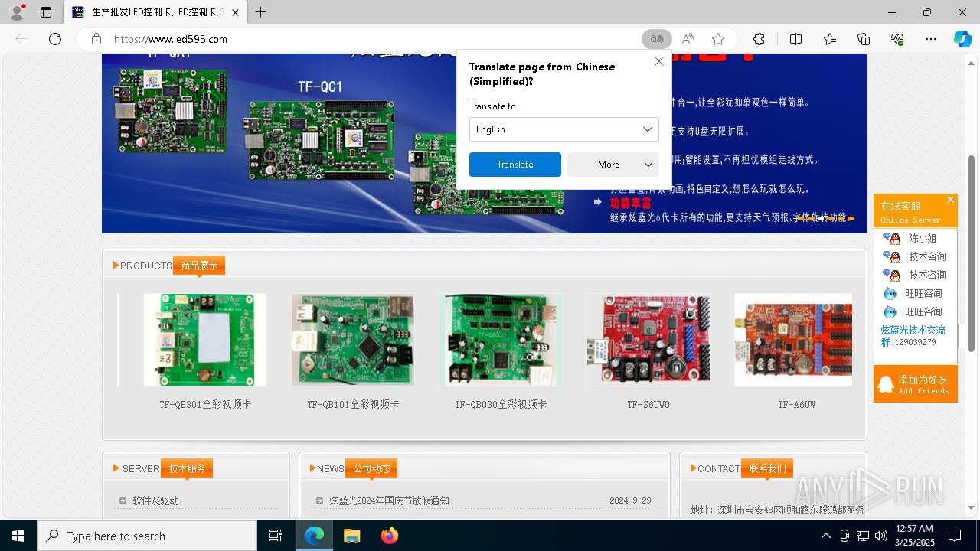The image size is (980, 551).
Task: Open the Extensions puzzle icon
Action: pyautogui.click(x=759, y=39)
